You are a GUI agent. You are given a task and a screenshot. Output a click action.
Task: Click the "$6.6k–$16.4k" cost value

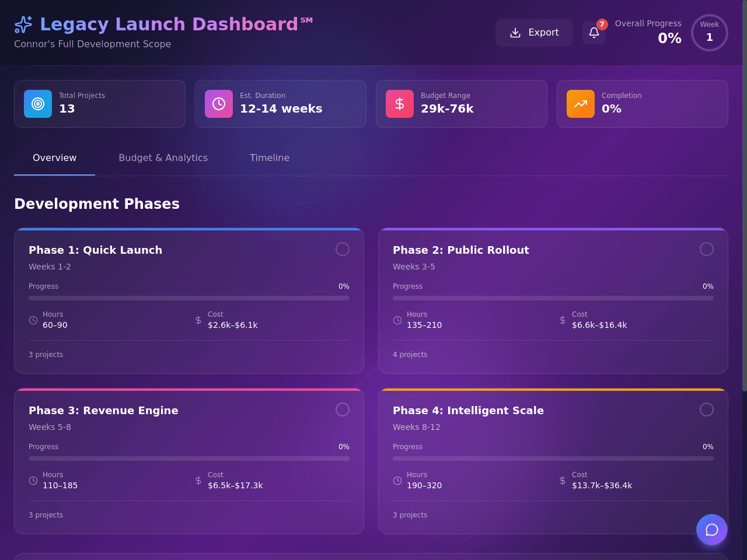(599, 325)
